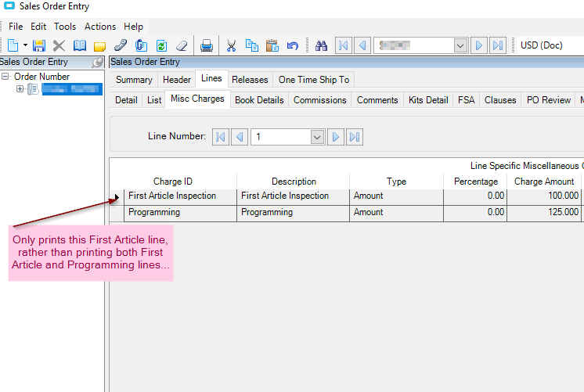Open the order number dropdown in toolbar

click(461, 46)
